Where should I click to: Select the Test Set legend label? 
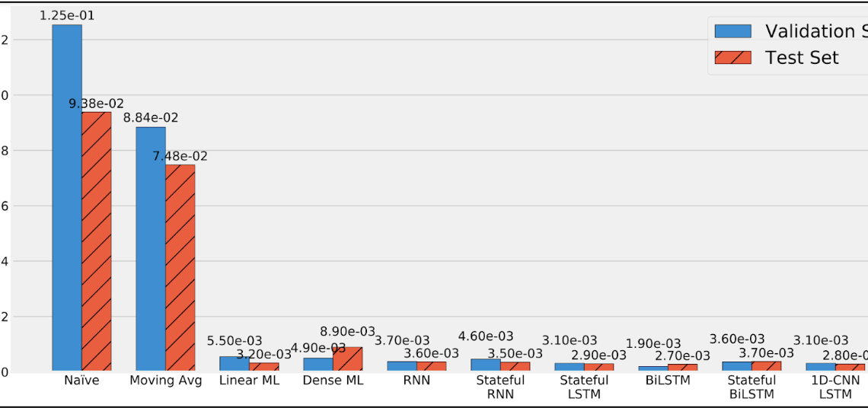coord(802,58)
